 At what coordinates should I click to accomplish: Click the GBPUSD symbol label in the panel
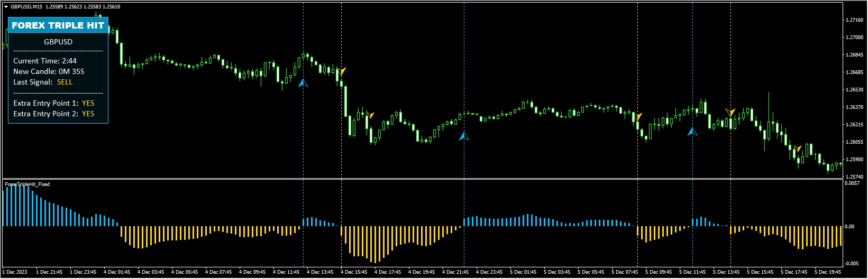pyautogui.click(x=58, y=42)
